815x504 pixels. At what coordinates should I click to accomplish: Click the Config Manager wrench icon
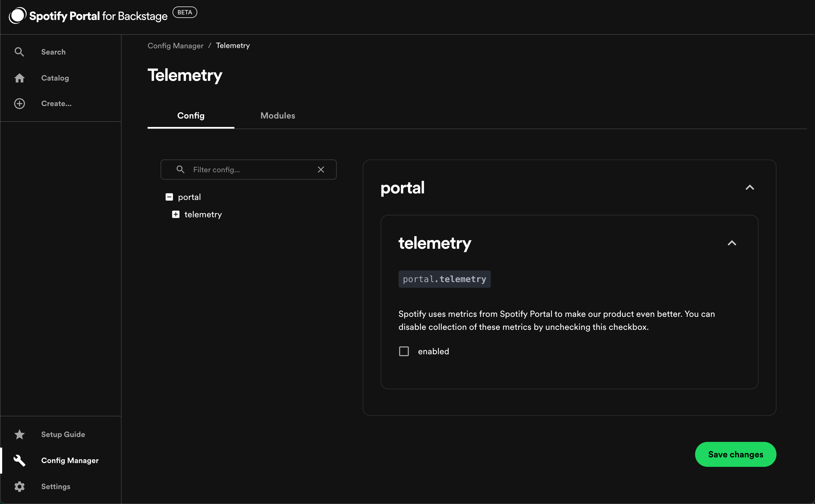[x=19, y=460]
